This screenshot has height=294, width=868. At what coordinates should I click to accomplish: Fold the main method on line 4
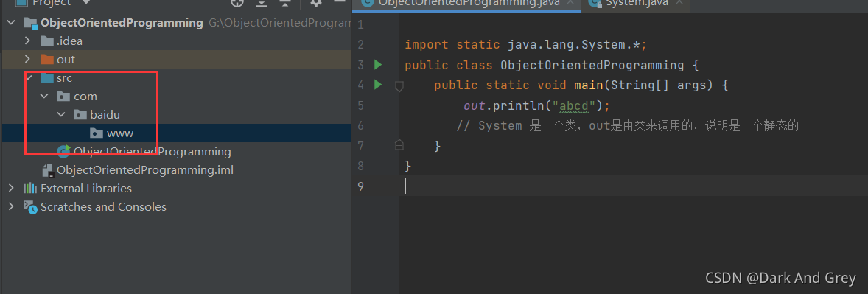point(399,85)
